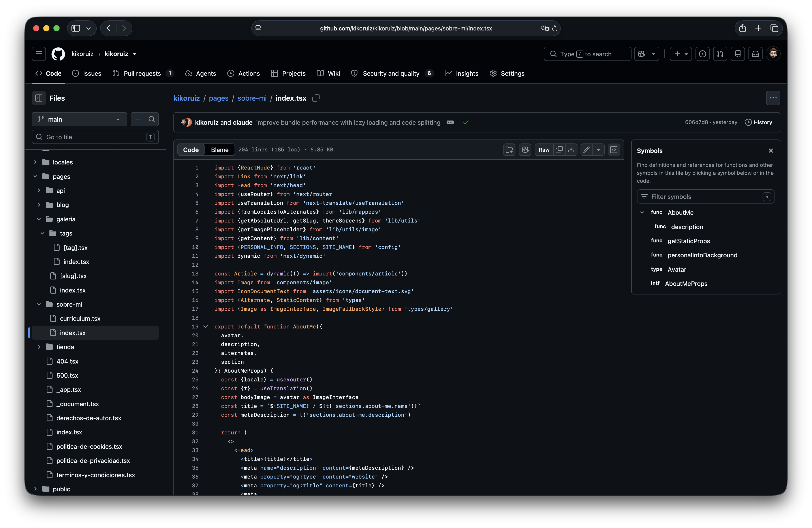This screenshot has width=812, height=528.
Task: Copy the file path next to index.tsx
Action: [x=316, y=98]
